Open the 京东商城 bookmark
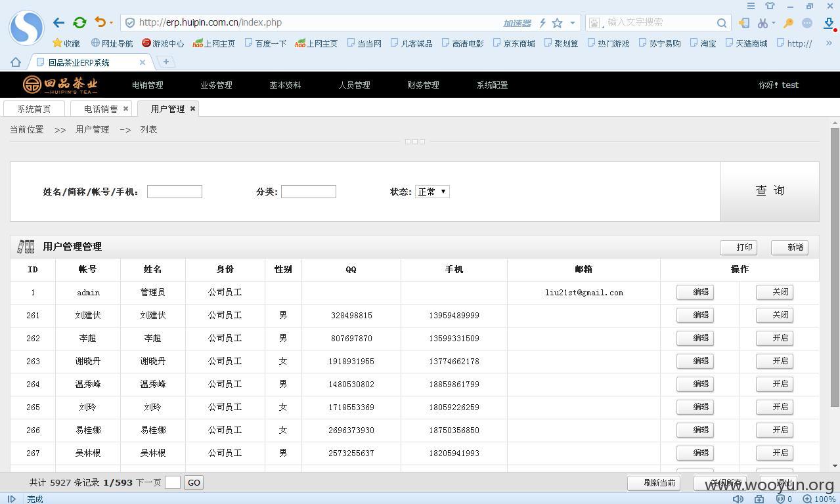The height and width of the screenshot is (504, 840). [514, 43]
